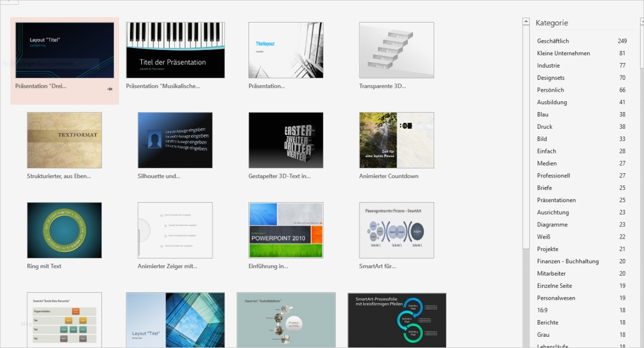The width and height of the screenshot is (644, 348).
Task: Open the "Gestapelter 3D-Text in..." template
Action: 286,140
